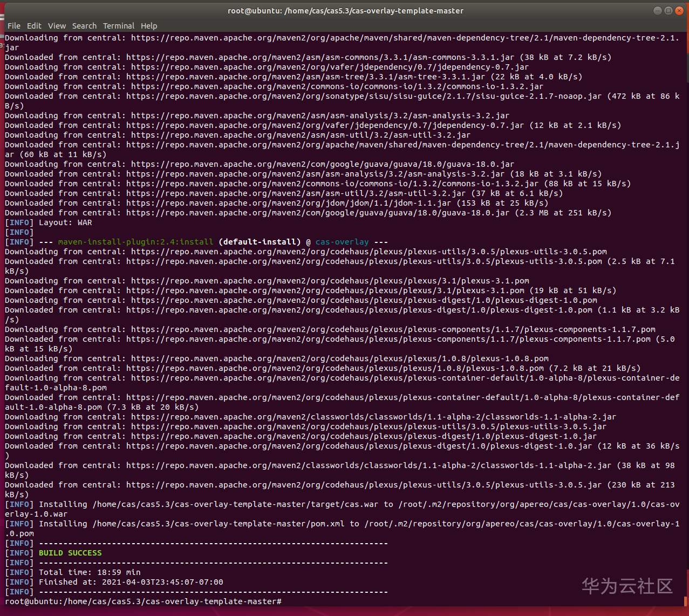The height and width of the screenshot is (616, 689).
Task: Open the Downloading plexus-components-1.1.7.pom URL
Action: point(393,329)
